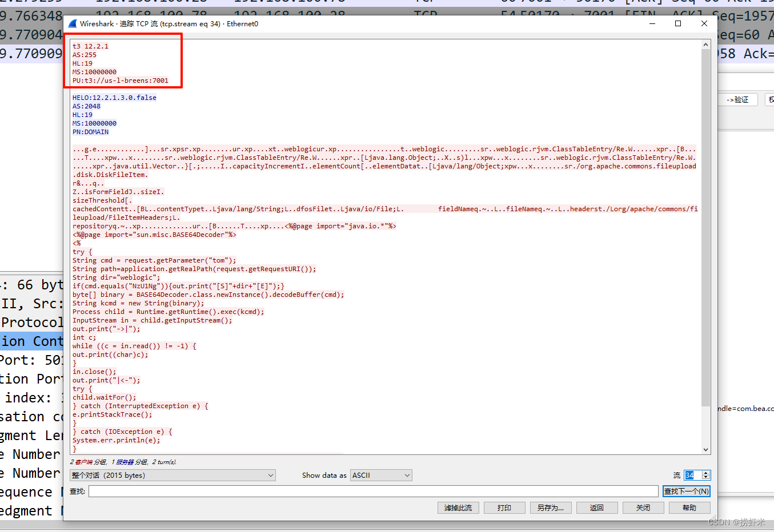Click the scrollbar up arrow in stream view
774x532 pixels.
pos(706,45)
